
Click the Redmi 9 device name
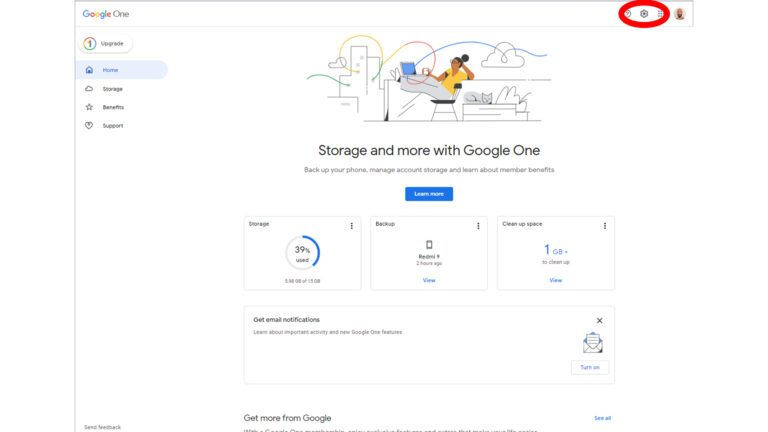(429, 257)
